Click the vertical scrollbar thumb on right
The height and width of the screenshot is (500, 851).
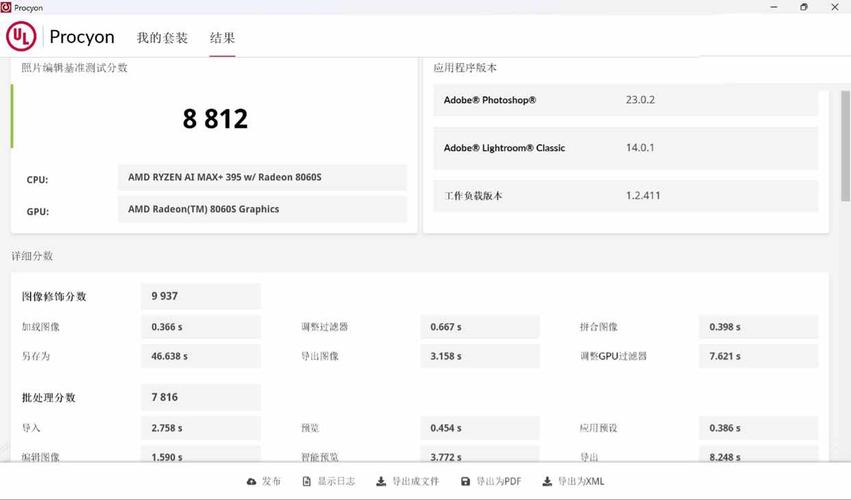pos(845,146)
